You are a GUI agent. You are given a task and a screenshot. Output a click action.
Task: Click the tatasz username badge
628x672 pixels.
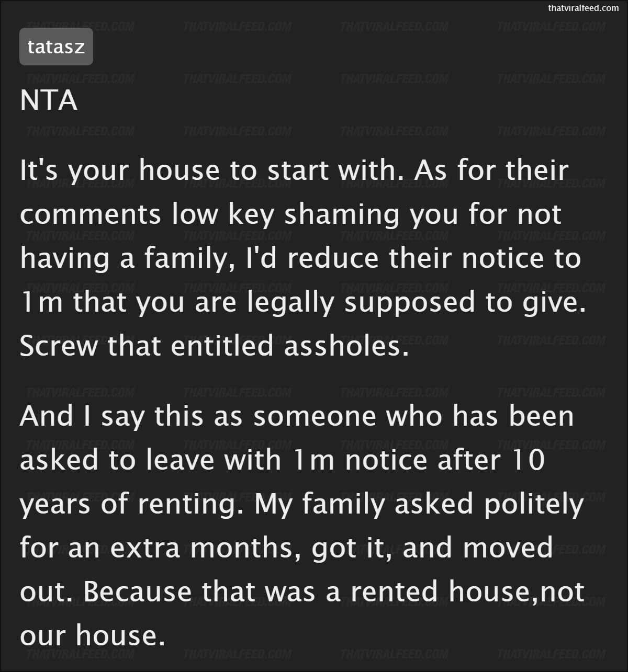56,47
